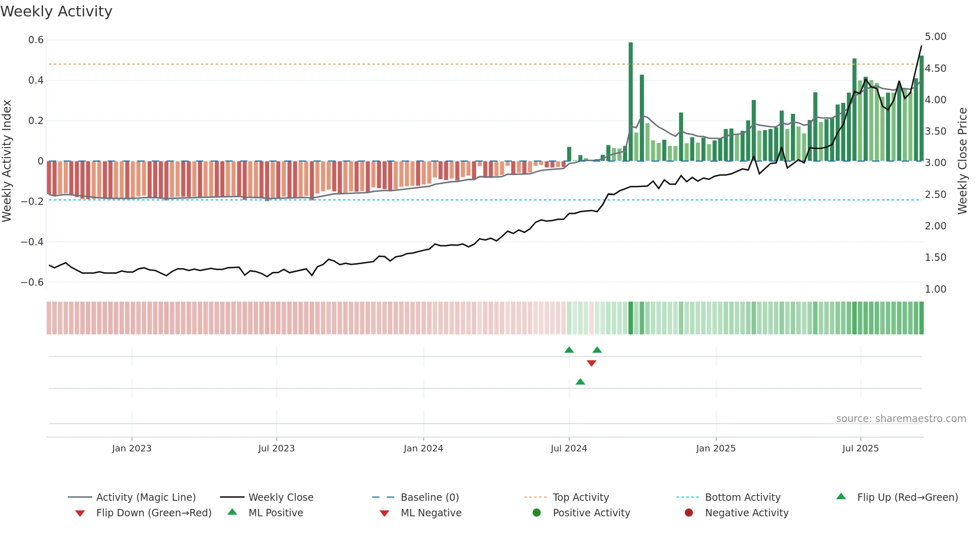This screenshot has height=551, width=980.
Task: Toggle the Top Activity legend entry
Action: pyautogui.click(x=566, y=497)
